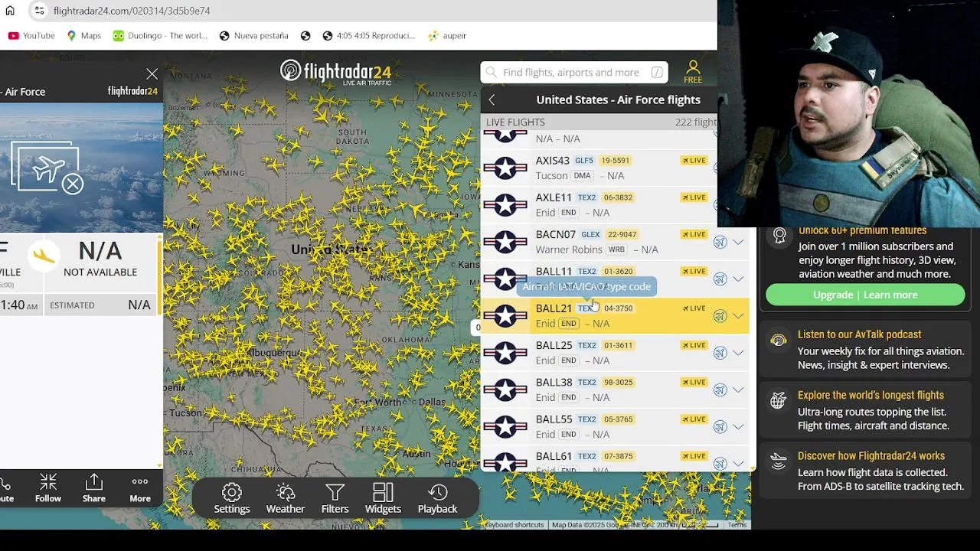Image resolution: width=980 pixels, height=551 pixels.
Task: Go back with the list back arrow
Action: pyautogui.click(x=492, y=99)
